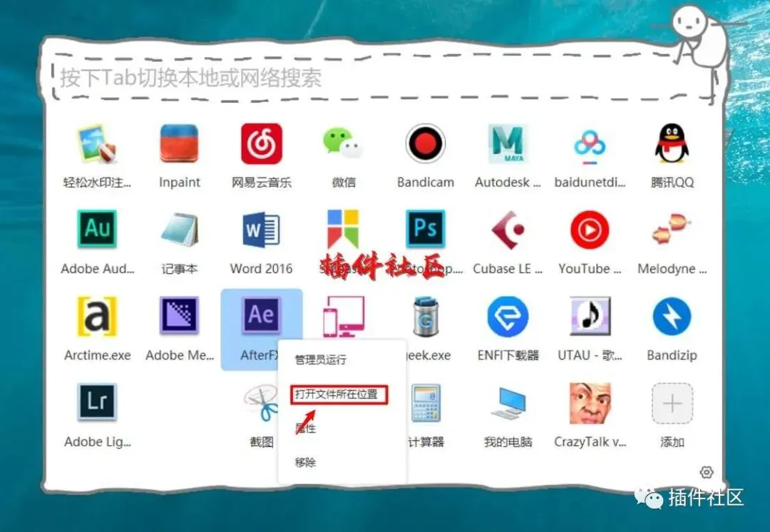This screenshot has width=770, height=532.
Task: Start Bandicam recorder icon
Action: (425, 144)
